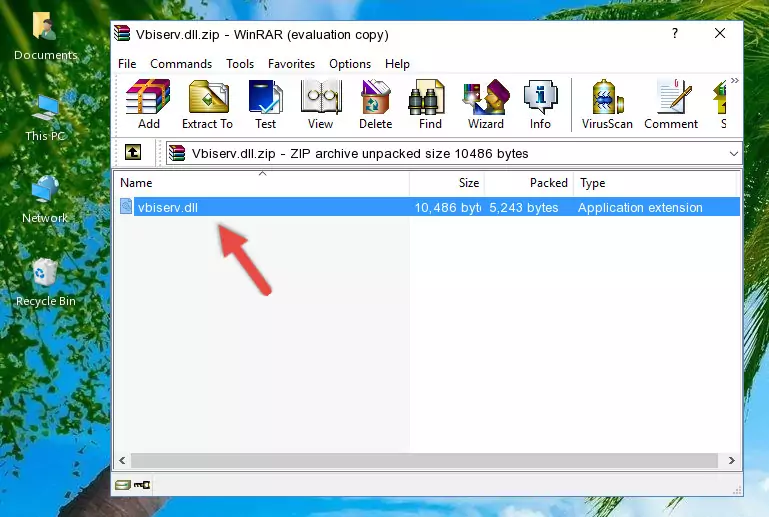Open the Help menu

point(397,64)
